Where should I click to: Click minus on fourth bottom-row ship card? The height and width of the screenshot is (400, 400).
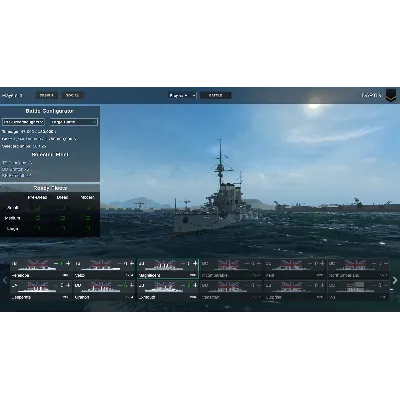[x=246, y=285]
